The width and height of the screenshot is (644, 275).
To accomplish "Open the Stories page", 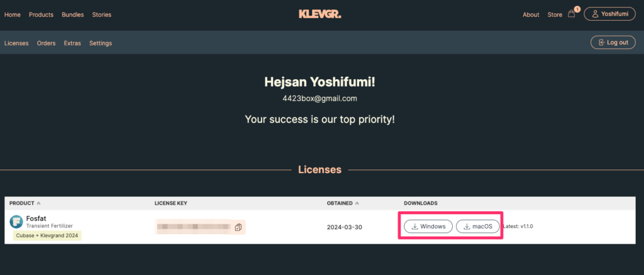I will tap(101, 14).
